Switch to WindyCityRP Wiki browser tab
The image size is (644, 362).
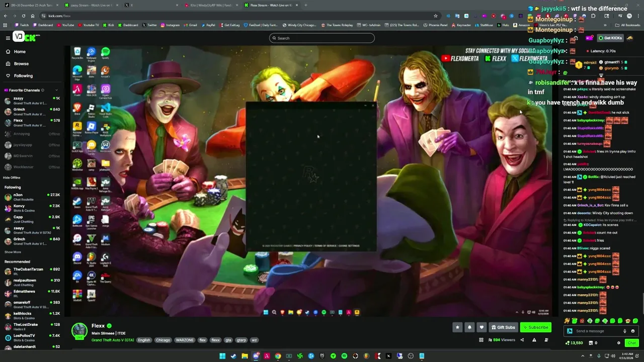point(210,5)
